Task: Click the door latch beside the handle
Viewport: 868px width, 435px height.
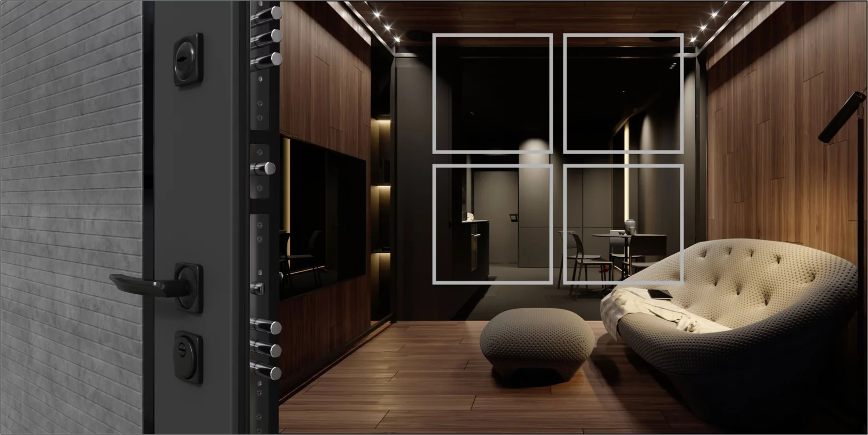Action: click(257, 287)
